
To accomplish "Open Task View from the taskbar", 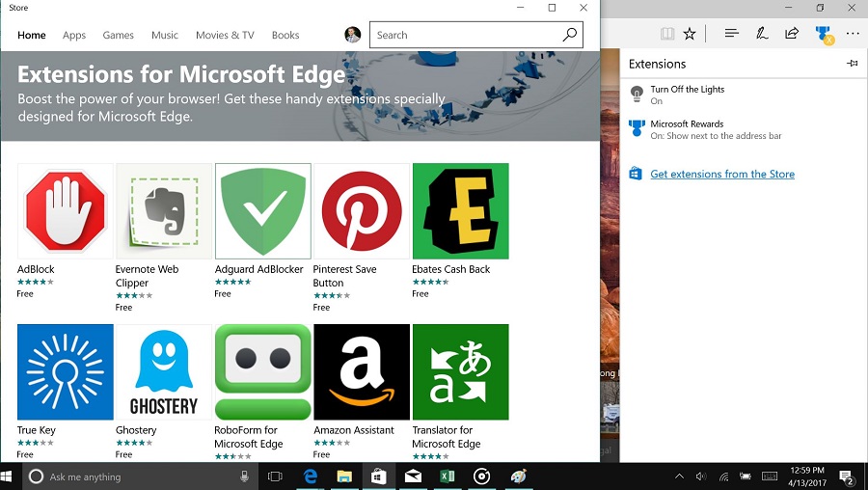I will (275, 476).
